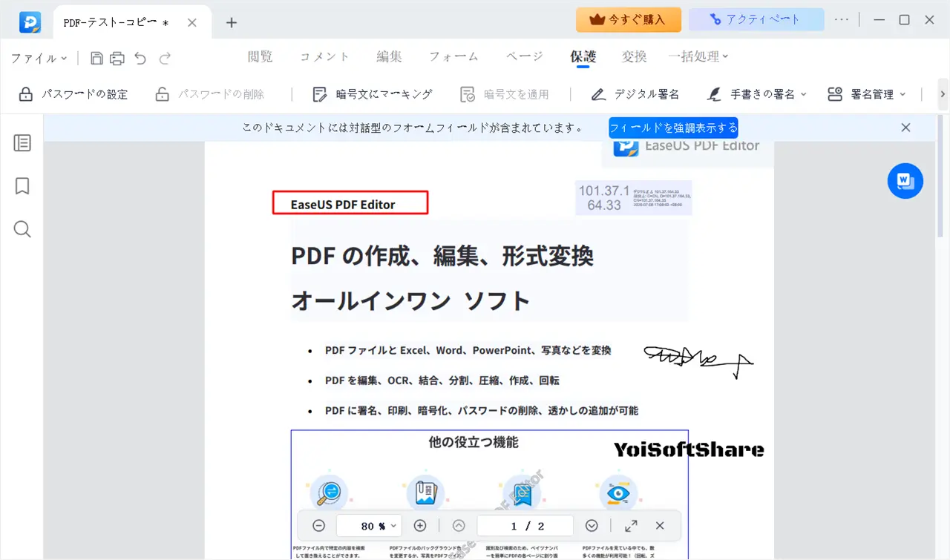Click the アクティベート button
This screenshot has height=560, width=950.
pyautogui.click(x=756, y=20)
